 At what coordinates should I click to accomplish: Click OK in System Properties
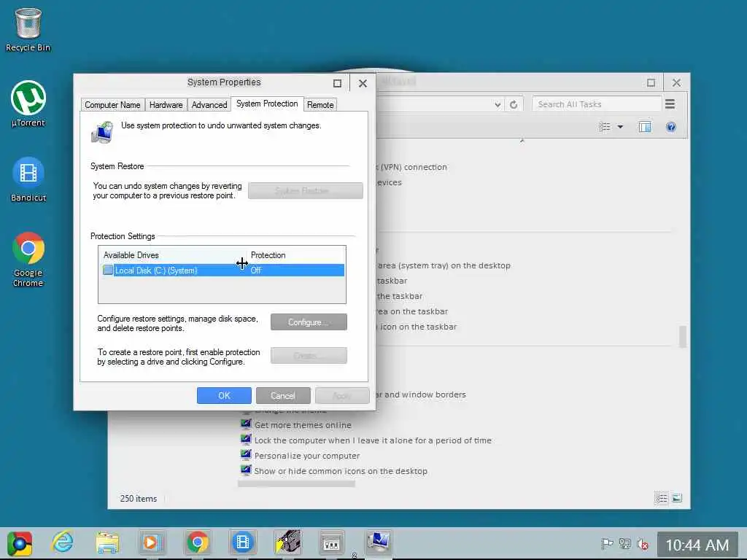[x=224, y=396]
